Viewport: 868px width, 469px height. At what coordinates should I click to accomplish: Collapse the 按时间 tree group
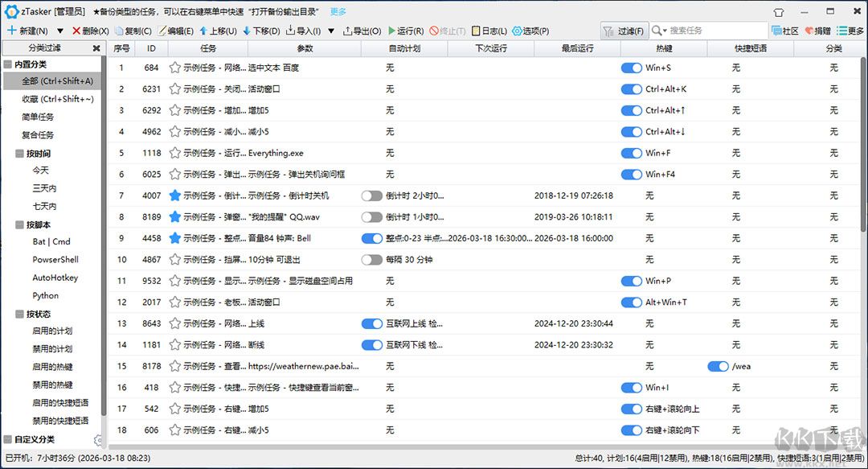pos(19,154)
